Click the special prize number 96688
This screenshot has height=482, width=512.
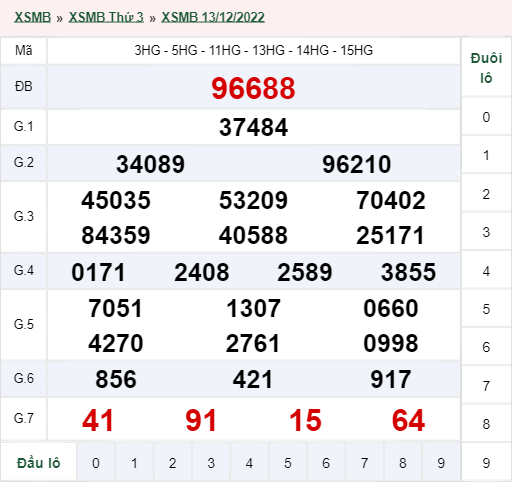coord(253,88)
